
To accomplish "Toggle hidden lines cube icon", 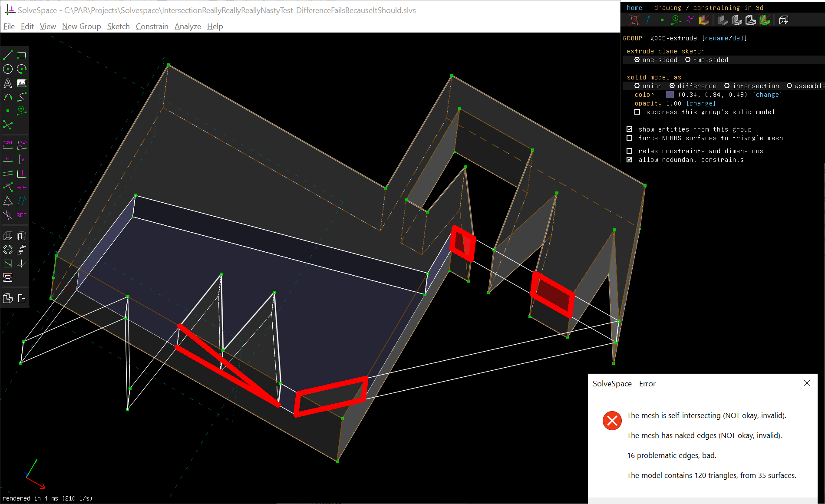I will click(x=784, y=20).
